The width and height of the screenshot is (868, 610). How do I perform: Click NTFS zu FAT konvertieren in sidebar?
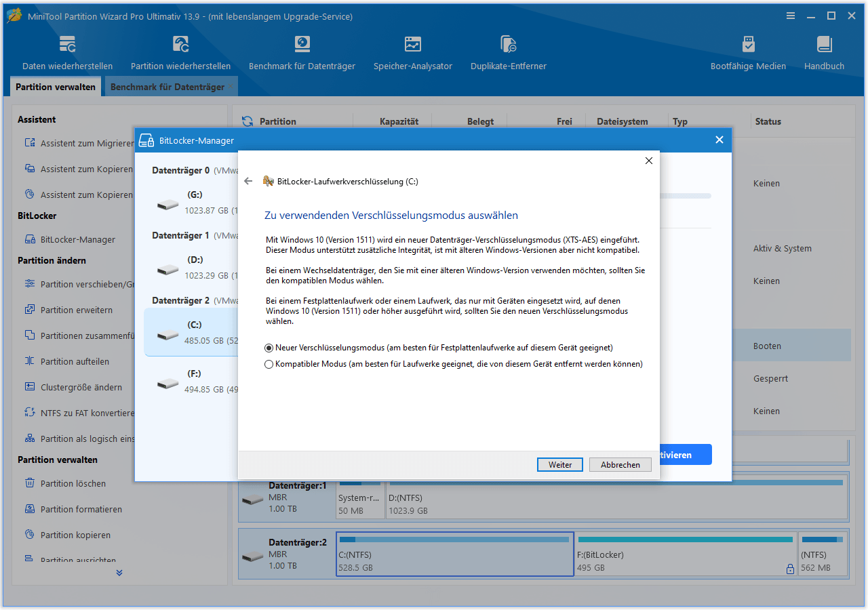point(79,413)
